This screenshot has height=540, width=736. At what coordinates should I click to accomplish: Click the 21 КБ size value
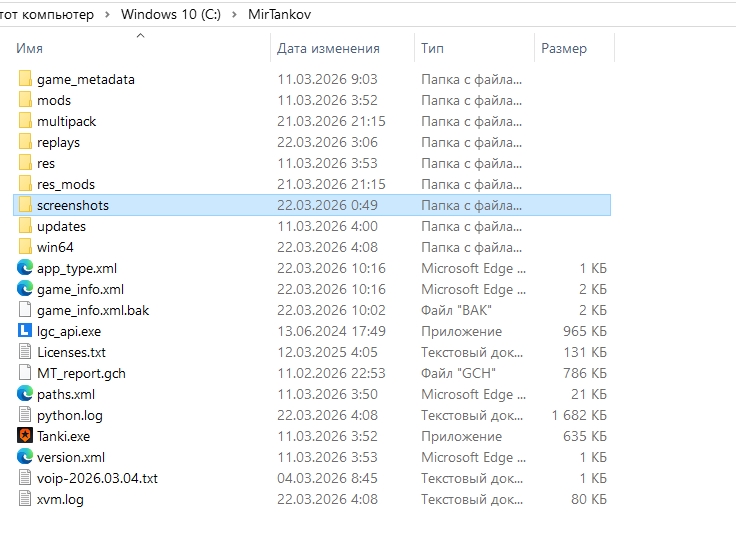(589, 394)
